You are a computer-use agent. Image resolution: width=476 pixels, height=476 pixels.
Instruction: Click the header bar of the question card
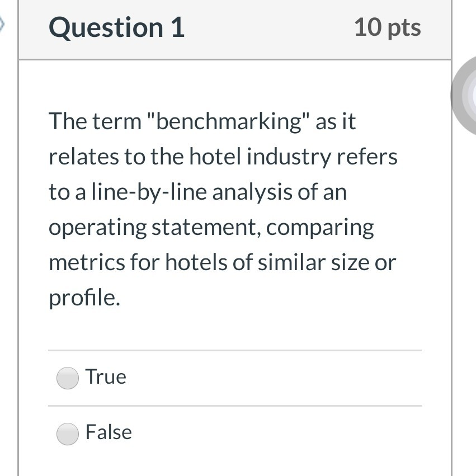pyautogui.click(x=235, y=29)
